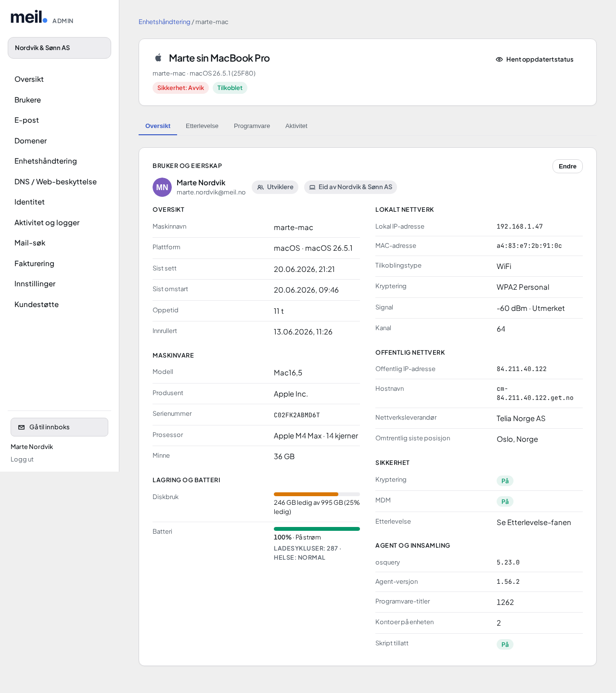Click Marte Nordvik name in sidebar footer
This screenshot has width=616, height=693.
(x=32, y=447)
